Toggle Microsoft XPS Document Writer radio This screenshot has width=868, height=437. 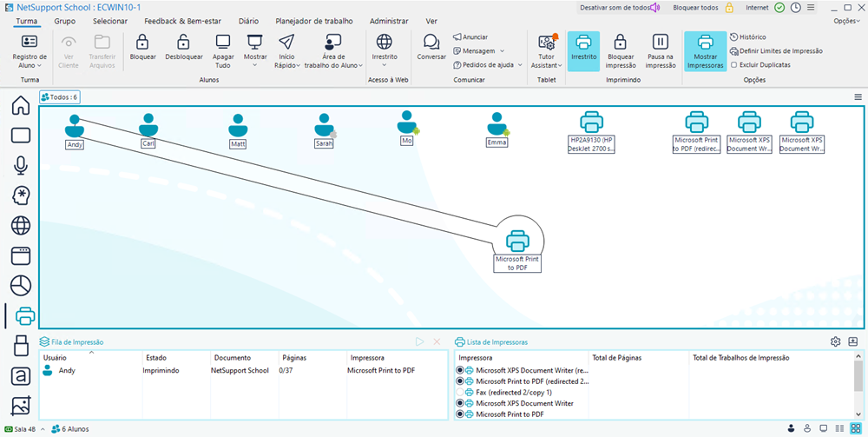point(459,403)
